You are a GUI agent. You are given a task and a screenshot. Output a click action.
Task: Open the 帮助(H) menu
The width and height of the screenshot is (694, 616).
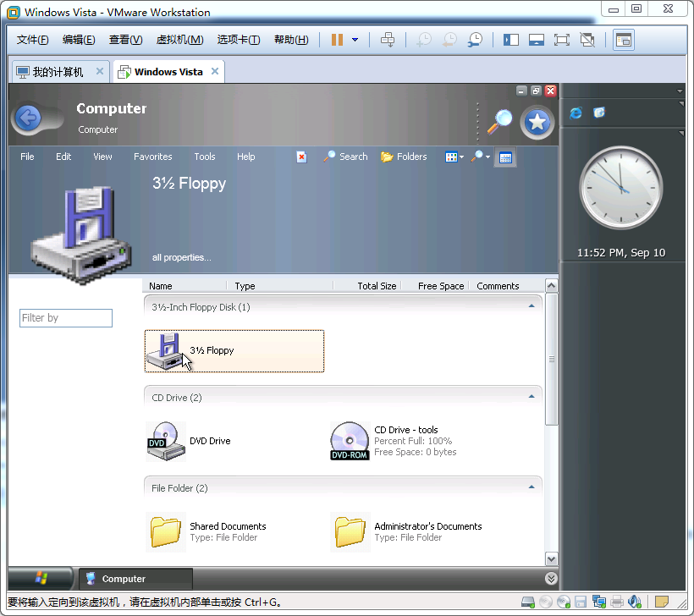coord(291,40)
